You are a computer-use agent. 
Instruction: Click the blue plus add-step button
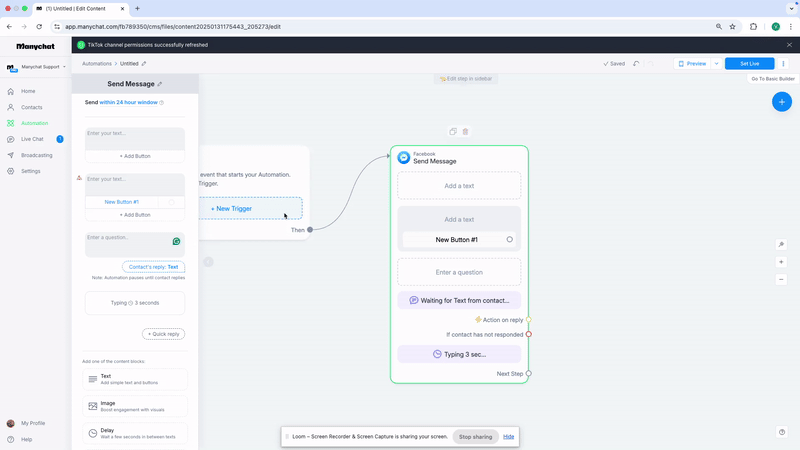coord(782,101)
